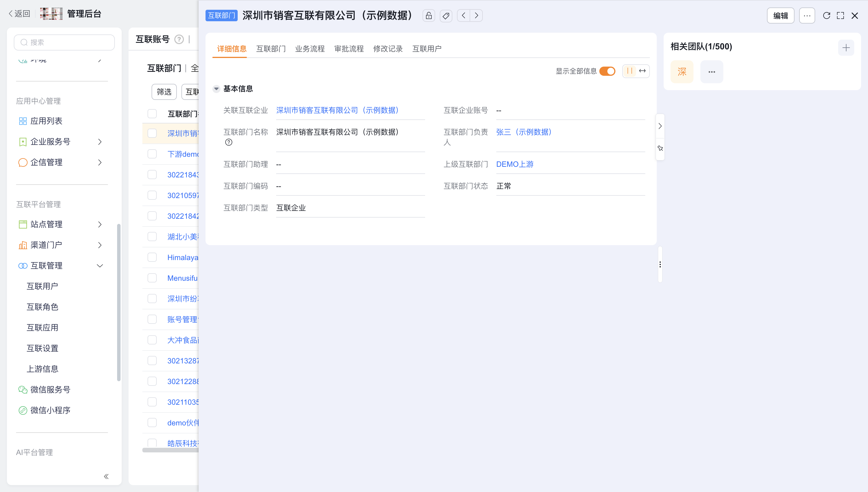Click the sidebar 搜索 field
868x492 pixels.
64,42
